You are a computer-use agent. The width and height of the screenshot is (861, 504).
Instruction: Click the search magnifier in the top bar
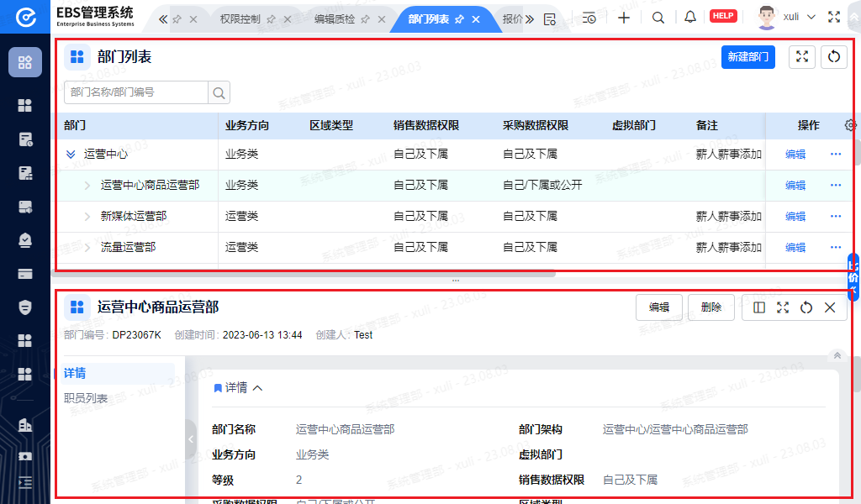click(x=658, y=18)
